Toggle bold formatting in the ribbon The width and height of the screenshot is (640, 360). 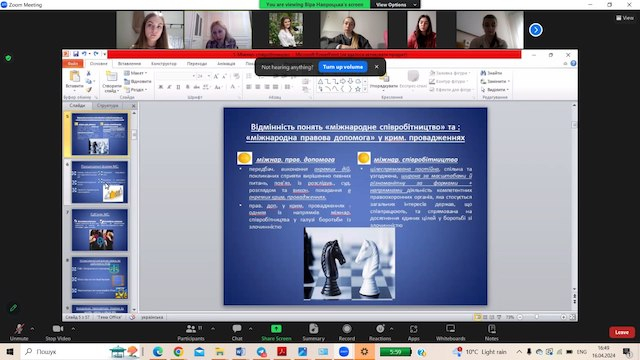pos(160,87)
